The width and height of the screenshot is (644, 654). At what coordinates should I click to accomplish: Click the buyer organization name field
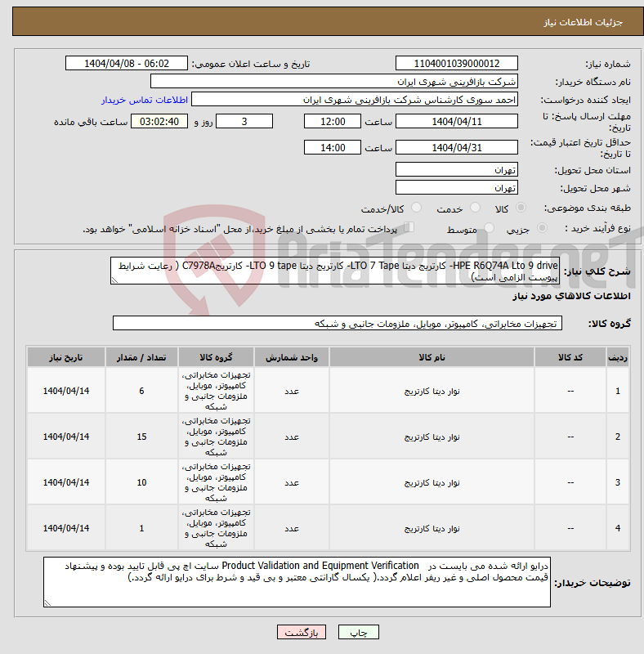(334, 81)
